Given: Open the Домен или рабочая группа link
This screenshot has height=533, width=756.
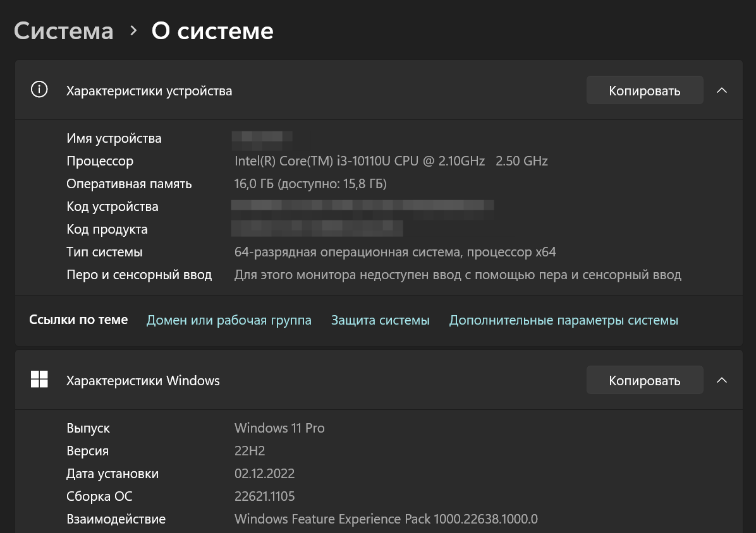Looking at the screenshot, I should (229, 320).
